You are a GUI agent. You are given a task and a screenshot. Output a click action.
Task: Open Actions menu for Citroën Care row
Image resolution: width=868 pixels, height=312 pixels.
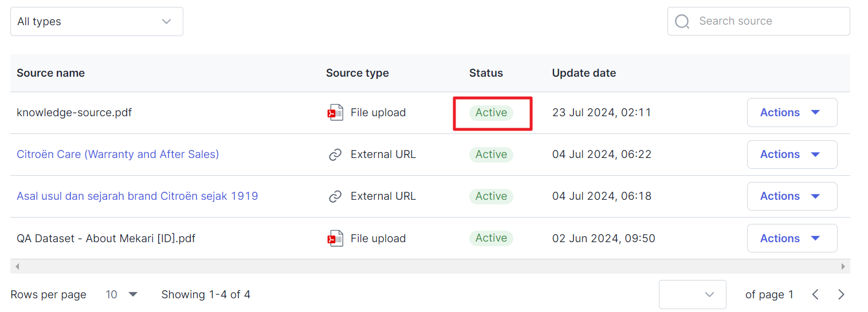pyautogui.click(x=792, y=155)
